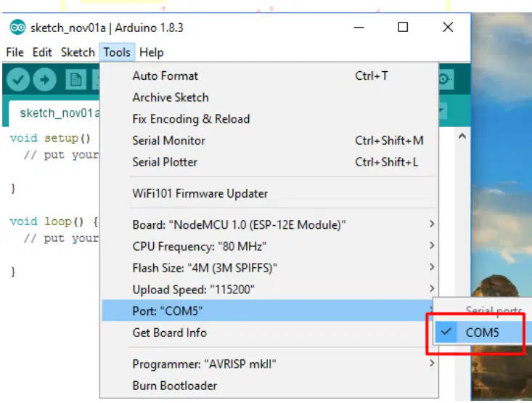Select the sketch_nov01a editor tab
532x403 pixels.
(56, 113)
